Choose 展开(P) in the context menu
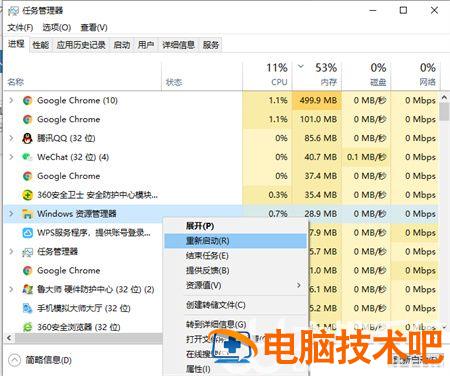This screenshot has height=376, width=450. click(x=235, y=226)
